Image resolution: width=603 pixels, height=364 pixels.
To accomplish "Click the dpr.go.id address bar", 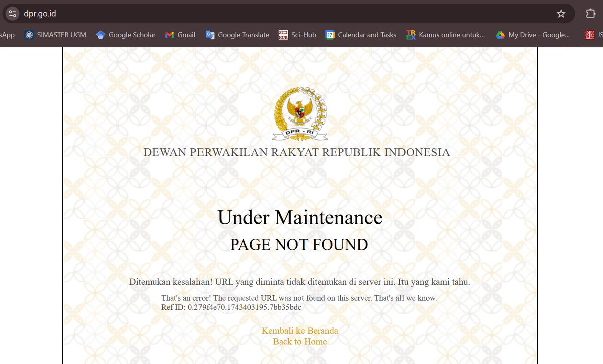I will pyautogui.click(x=288, y=14).
